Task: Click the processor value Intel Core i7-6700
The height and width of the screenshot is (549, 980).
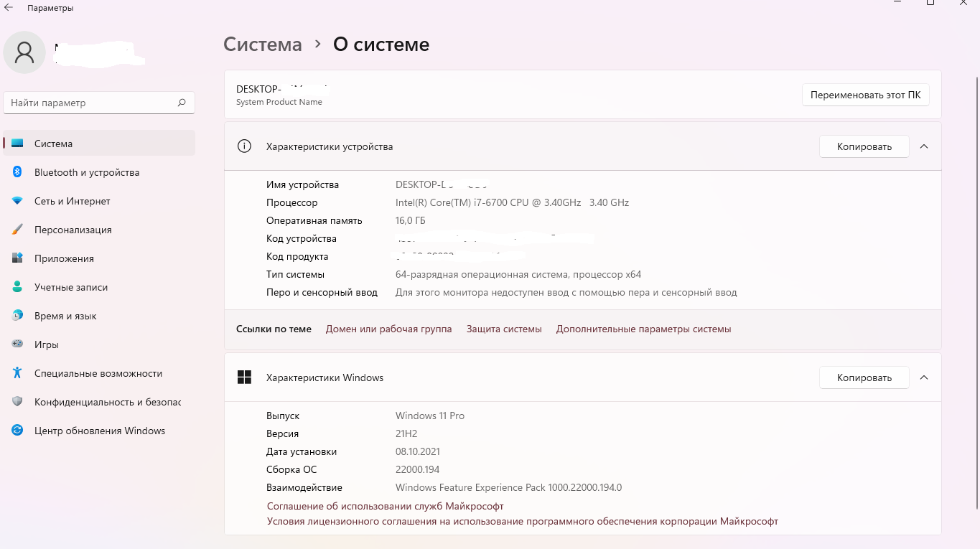Action: click(512, 203)
